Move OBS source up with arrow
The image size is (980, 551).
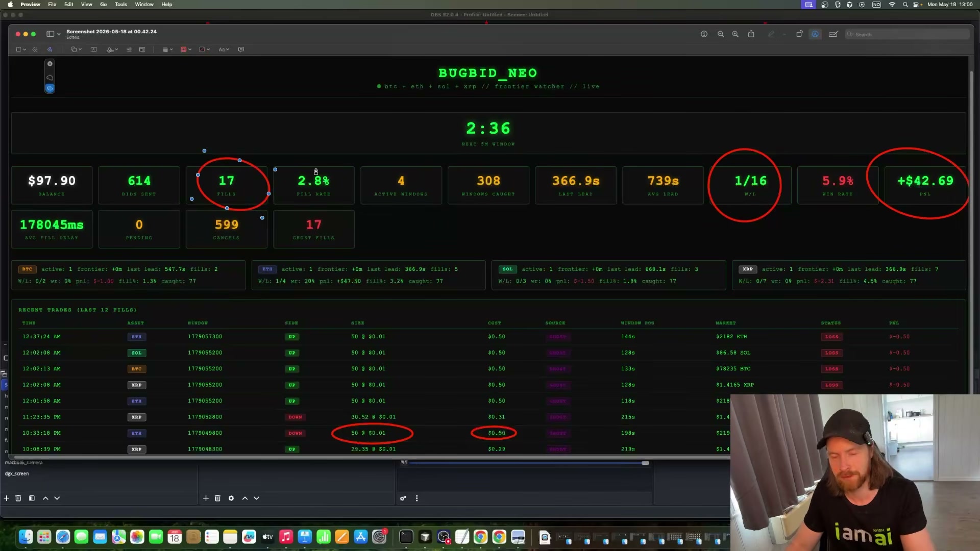coord(245,498)
